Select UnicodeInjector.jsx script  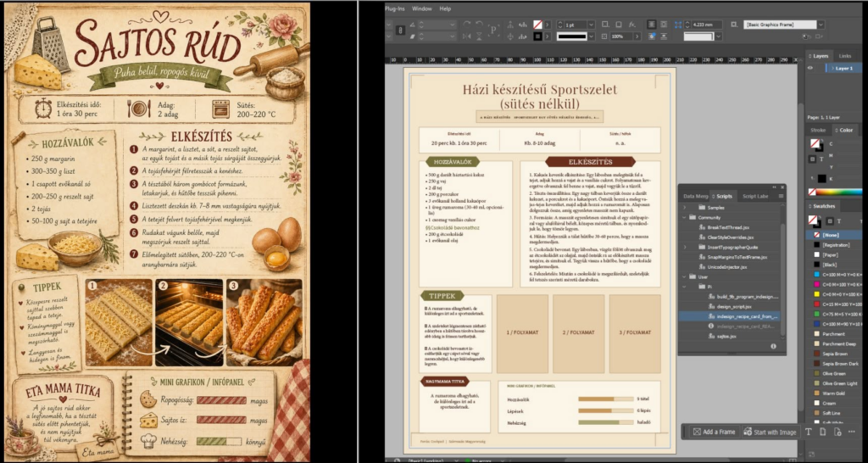(726, 267)
